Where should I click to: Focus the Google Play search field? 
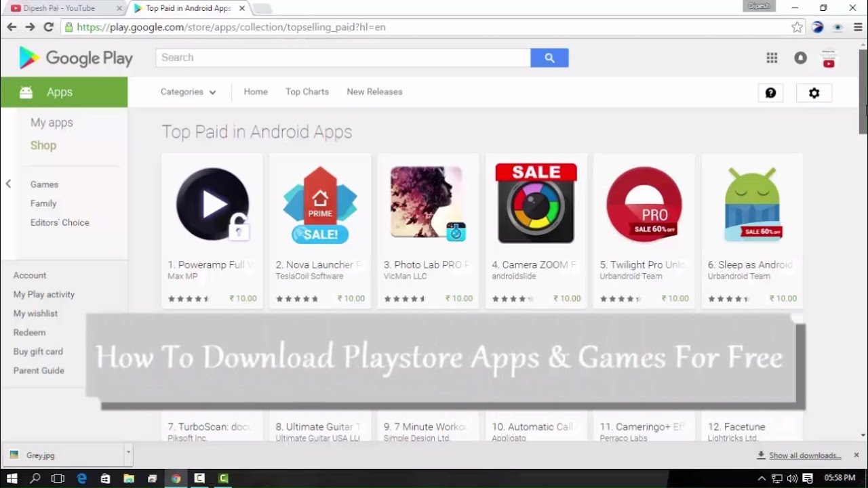coord(343,58)
